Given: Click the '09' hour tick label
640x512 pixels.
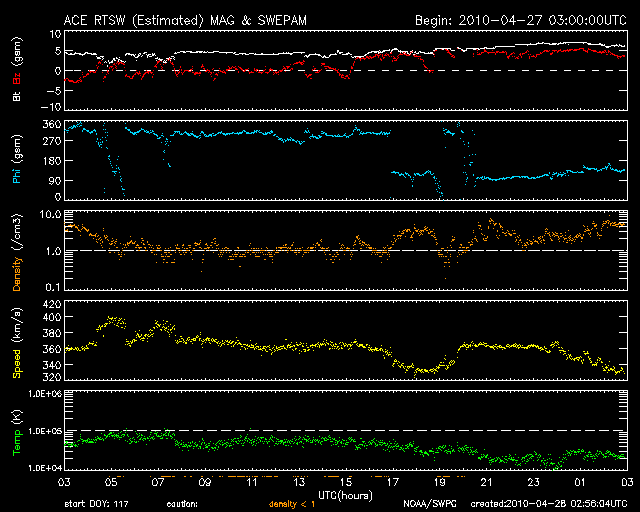Looking at the screenshot, I should click(x=205, y=483).
